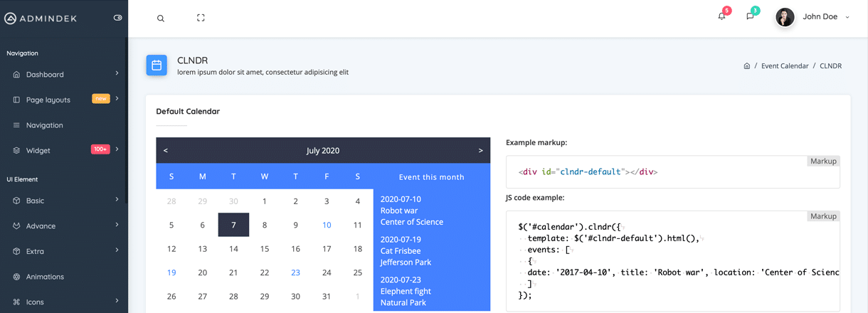The height and width of the screenshot is (313, 868).
Task: Open the Basic menu label
Action: click(35, 201)
